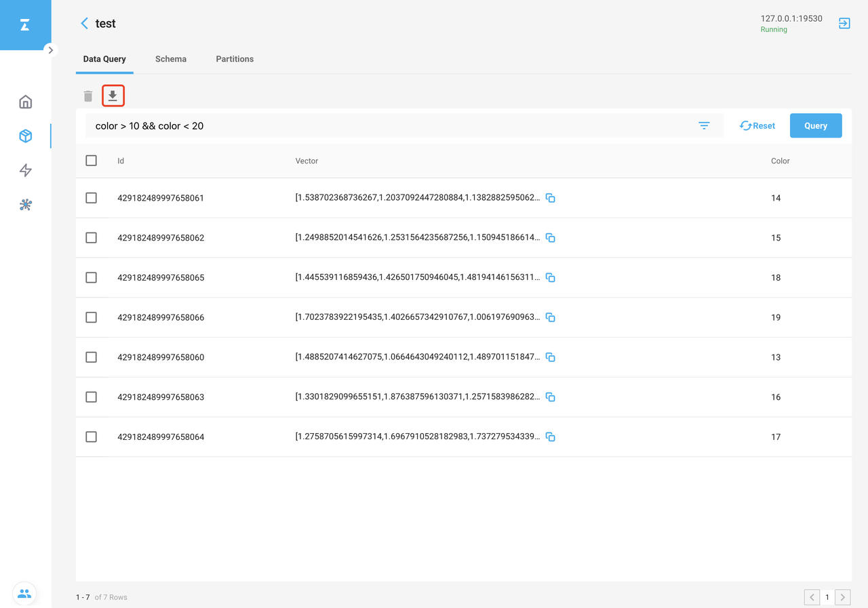
Task: Toggle the select-all checkbox in table header
Action: 92,161
